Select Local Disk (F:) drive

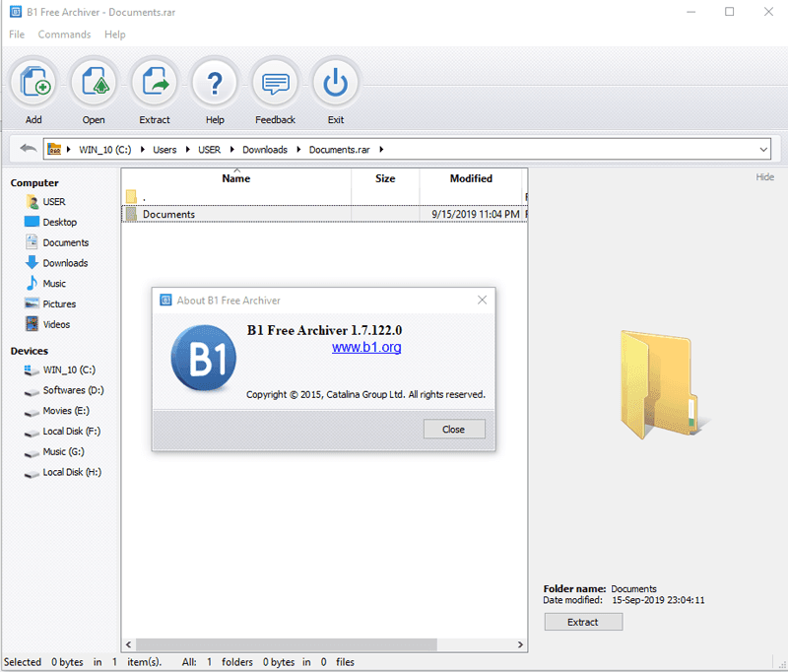coord(62,432)
